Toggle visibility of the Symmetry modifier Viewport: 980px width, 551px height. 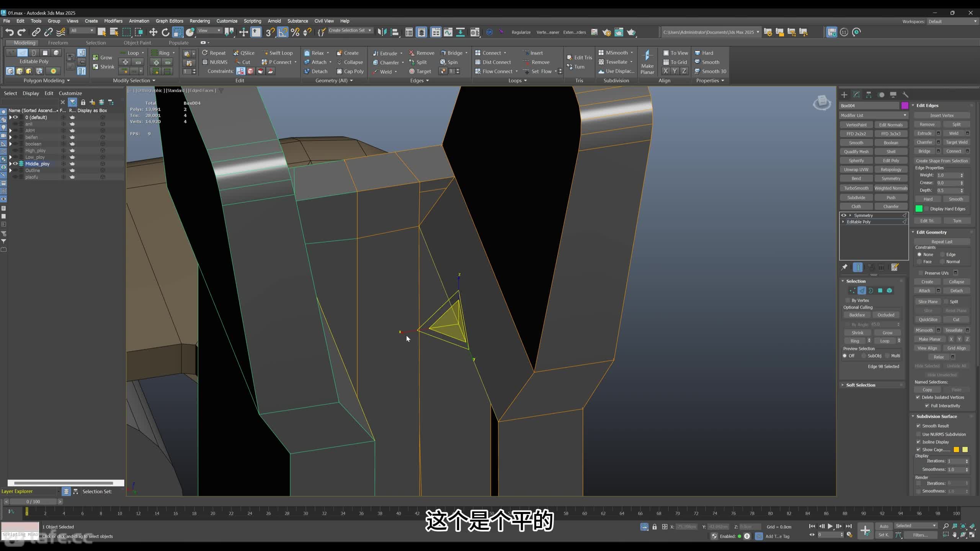coord(843,215)
